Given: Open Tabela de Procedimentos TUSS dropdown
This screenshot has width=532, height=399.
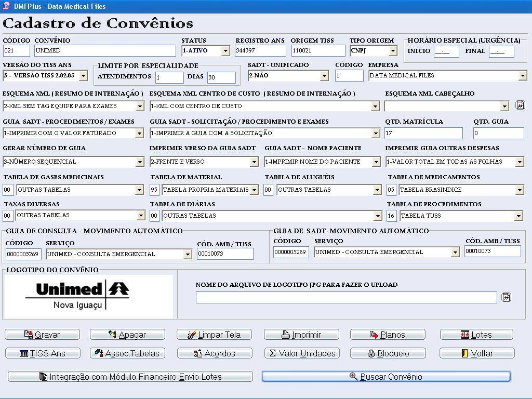Looking at the screenshot, I should click(518, 216).
